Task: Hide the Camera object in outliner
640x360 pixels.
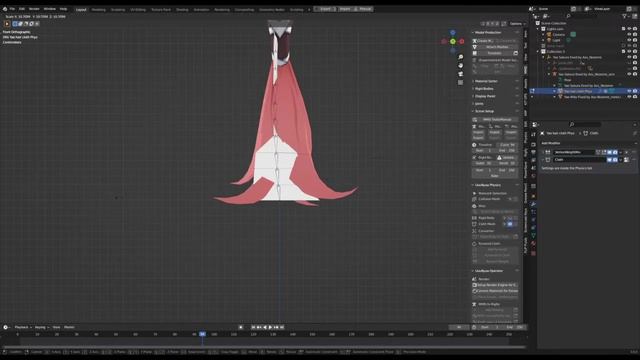Action: 629,35
